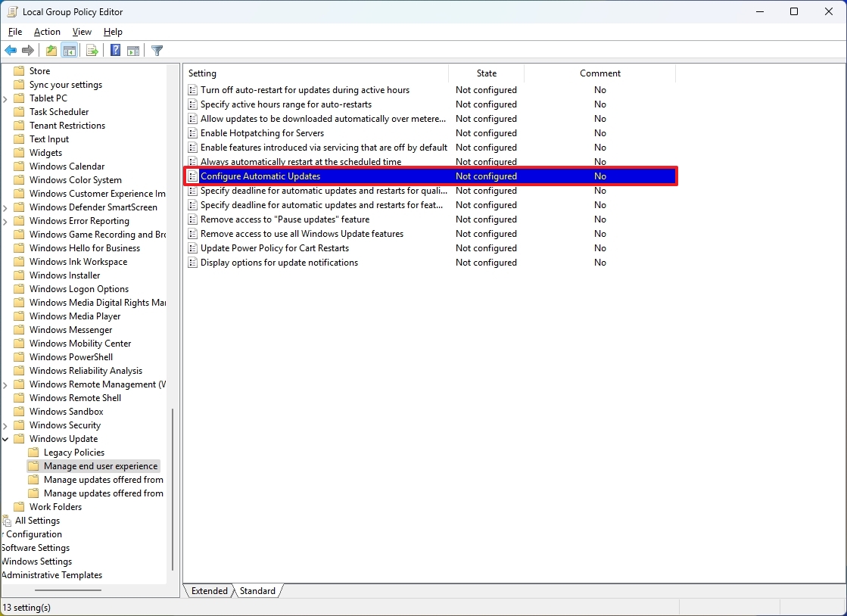Click the Help icon in the toolbar
Viewport: 847px width, 616px height.
tap(114, 50)
